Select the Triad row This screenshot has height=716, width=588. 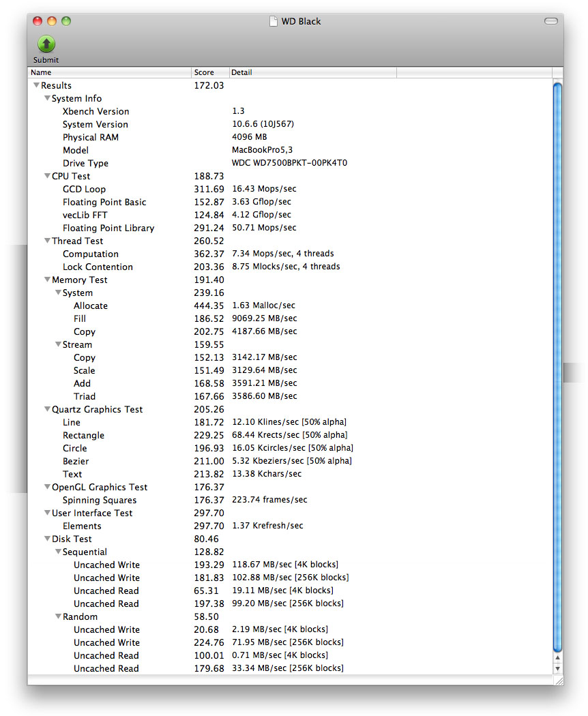pos(290,396)
